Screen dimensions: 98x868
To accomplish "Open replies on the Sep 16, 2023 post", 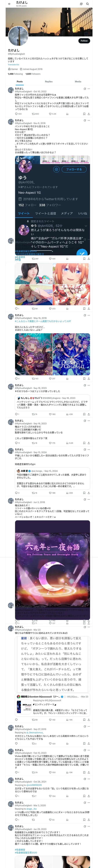I will (x=16, y=443).
